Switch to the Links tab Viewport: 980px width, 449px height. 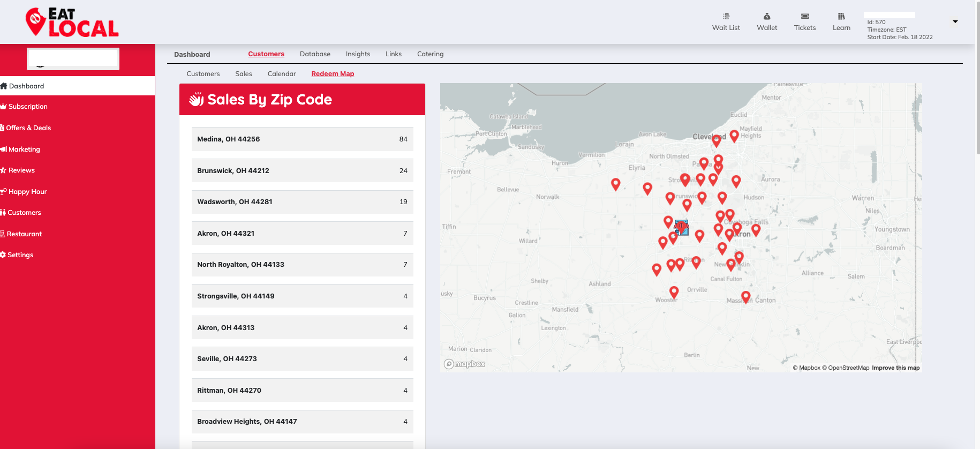click(x=394, y=54)
